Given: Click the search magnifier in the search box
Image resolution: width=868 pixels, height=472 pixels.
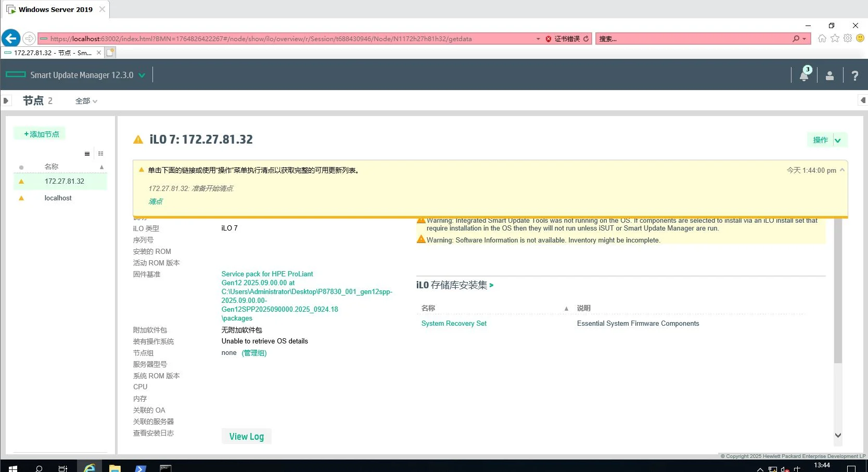Looking at the screenshot, I should click(x=796, y=39).
